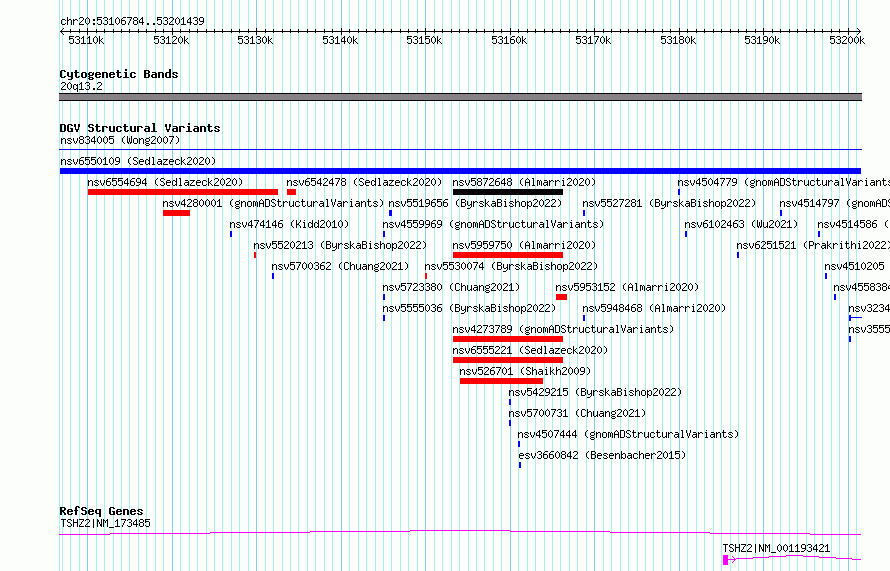Open the nsv474146 (Kidd2010) label

(289, 224)
